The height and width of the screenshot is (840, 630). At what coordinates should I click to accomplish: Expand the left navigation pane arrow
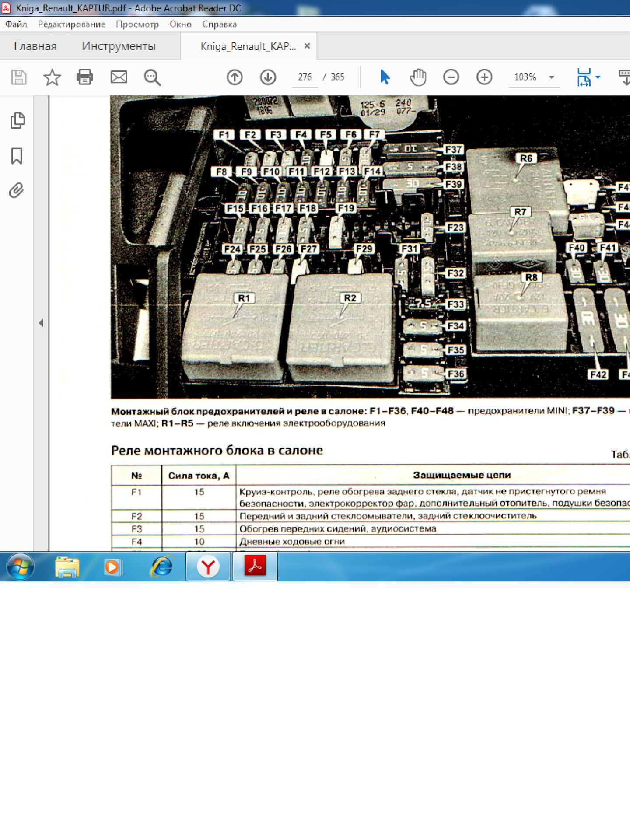(41, 323)
